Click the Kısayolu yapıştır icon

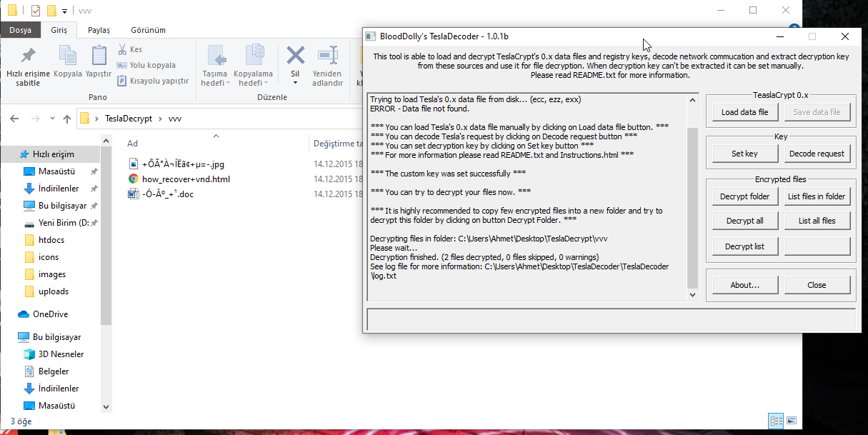[x=122, y=81]
